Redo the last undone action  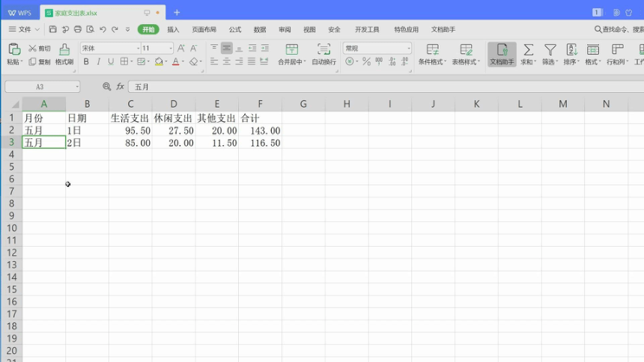pos(115,29)
